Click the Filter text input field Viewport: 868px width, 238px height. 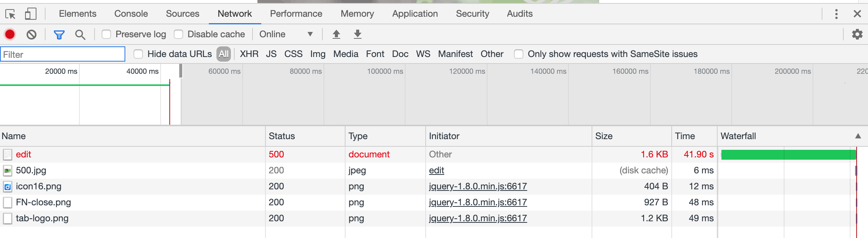click(63, 54)
